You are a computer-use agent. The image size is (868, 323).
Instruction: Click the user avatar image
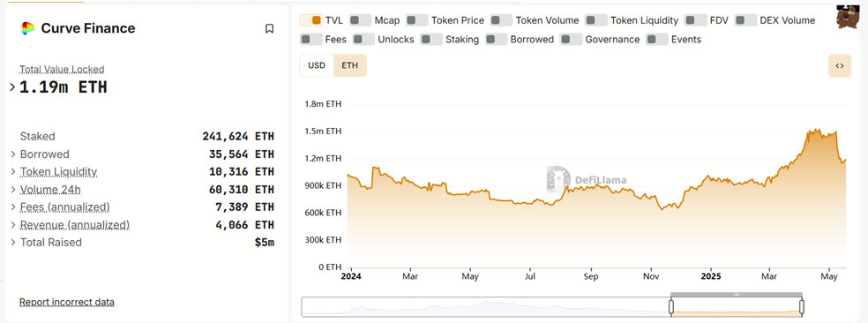[848, 17]
